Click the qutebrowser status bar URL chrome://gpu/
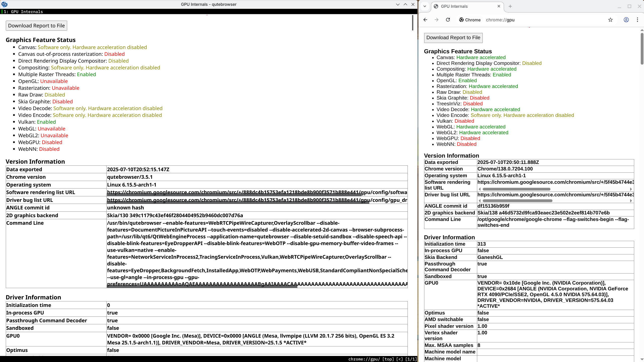Viewport: 644px width, 362px height. point(364,359)
